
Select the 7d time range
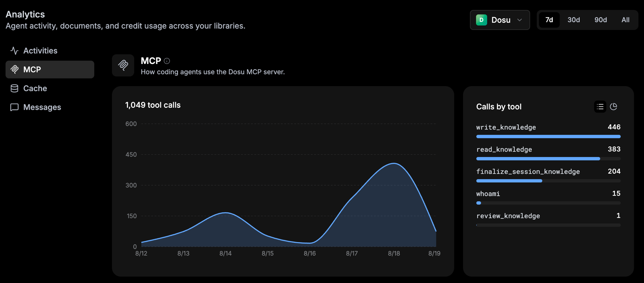pyautogui.click(x=549, y=20)
